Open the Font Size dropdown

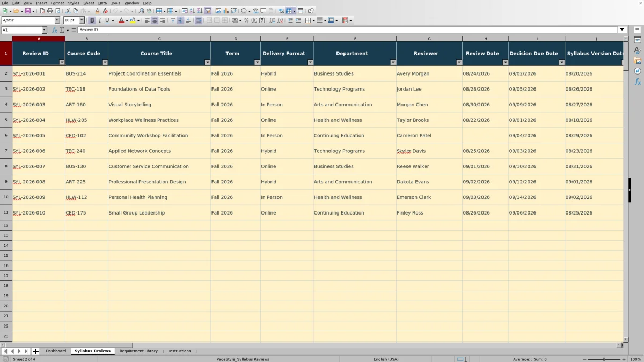click(x=82, y=20)
